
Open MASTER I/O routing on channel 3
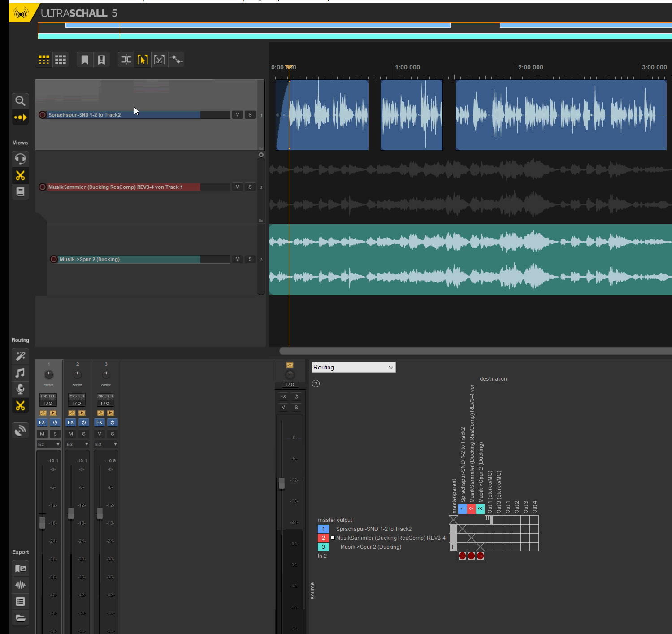click(106, 400)
